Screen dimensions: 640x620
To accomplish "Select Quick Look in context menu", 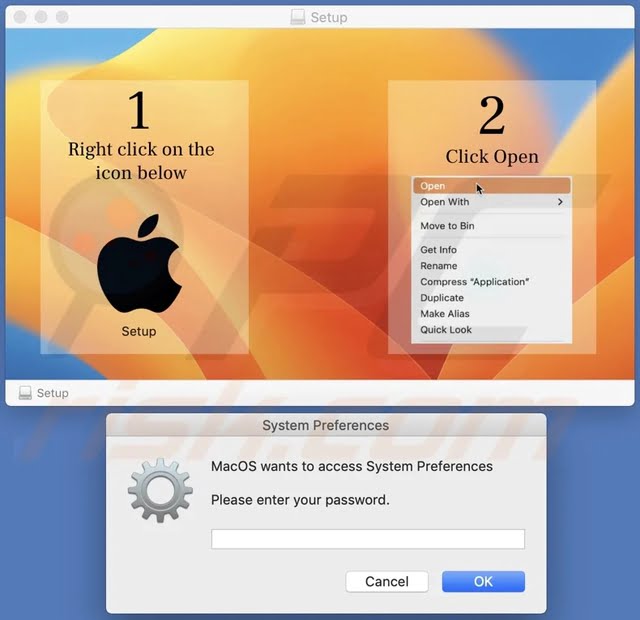I will (491, 329).
